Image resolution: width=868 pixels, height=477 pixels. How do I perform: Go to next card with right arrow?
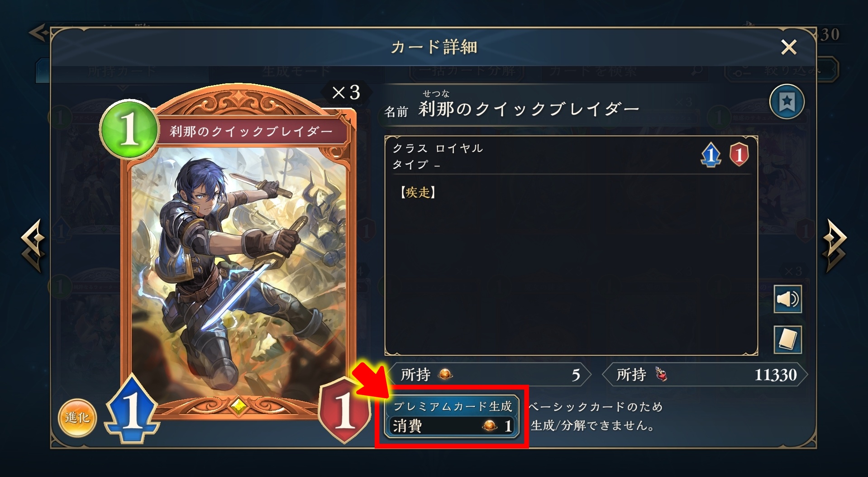835,246
